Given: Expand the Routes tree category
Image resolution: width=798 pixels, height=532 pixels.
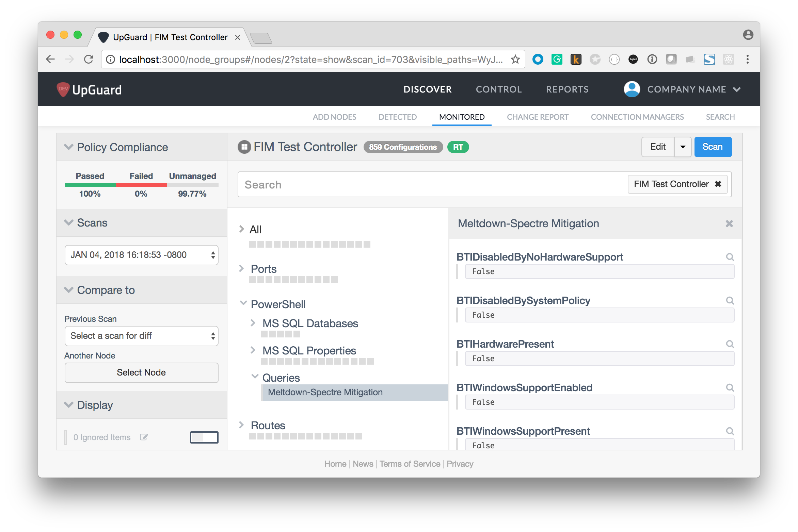Looking at the screenshot, I should point(242,425).
